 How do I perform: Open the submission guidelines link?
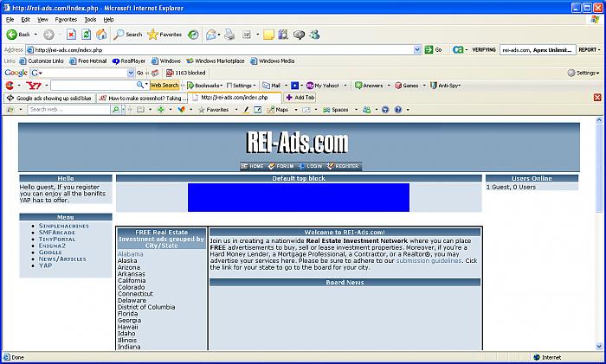[x=429, y=261]
